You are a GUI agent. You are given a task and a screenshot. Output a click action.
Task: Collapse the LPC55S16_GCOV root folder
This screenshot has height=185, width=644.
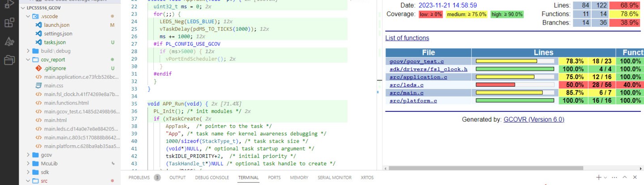pyautogui.click(x=23, y=8)
